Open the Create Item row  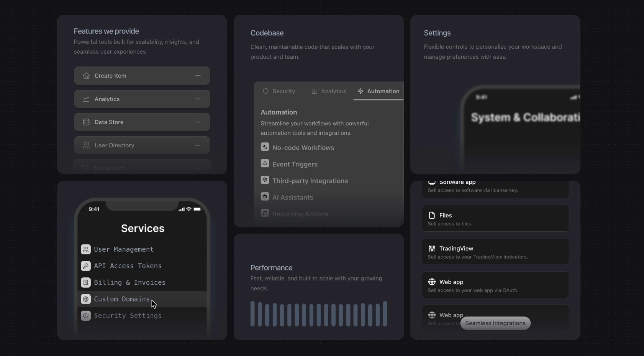(142, 76)
